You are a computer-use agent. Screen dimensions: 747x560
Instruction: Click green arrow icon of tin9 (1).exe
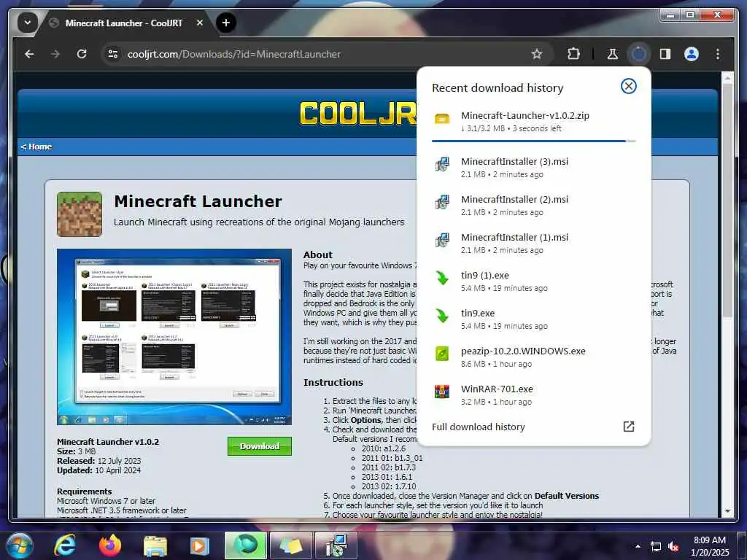click(442, 278)
